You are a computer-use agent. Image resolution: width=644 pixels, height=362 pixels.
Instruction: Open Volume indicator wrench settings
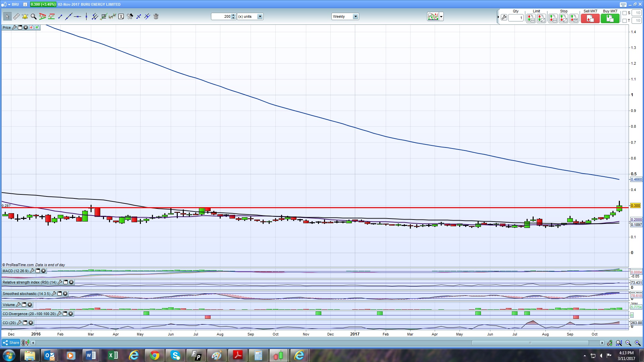click(x=18, y=305)
